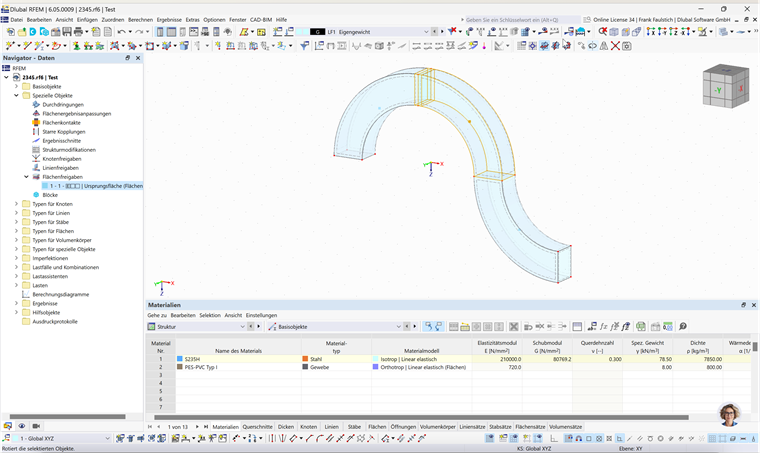
Task: Collapse the Flächenfreigaben tree node
Action: point(26,177)
